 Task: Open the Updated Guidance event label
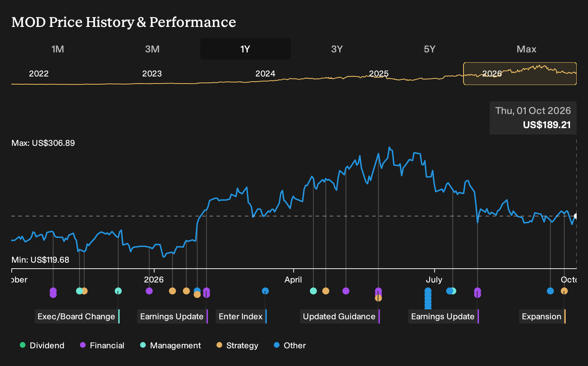pos(340,316)
